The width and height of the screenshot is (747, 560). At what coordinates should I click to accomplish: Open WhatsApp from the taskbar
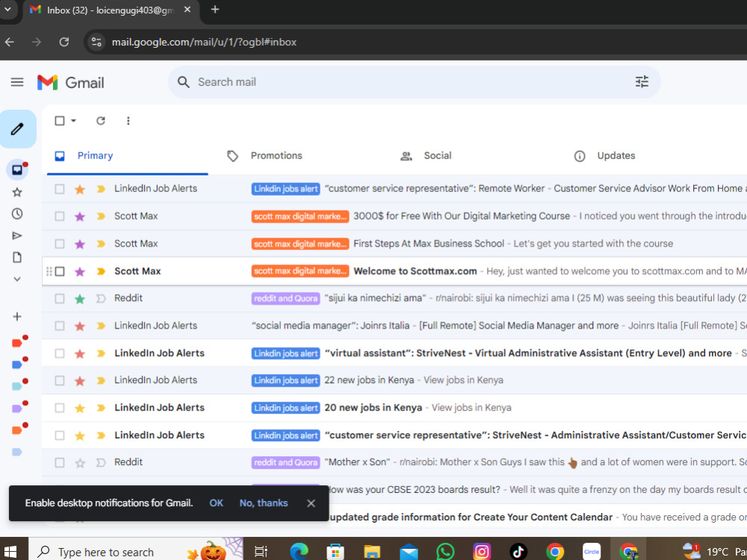[x=445, y=552]
